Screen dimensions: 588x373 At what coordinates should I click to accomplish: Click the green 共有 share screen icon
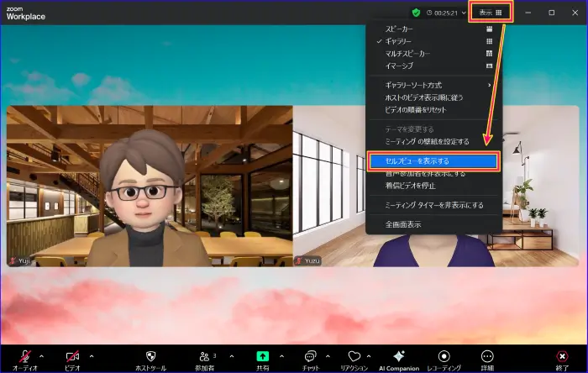coord(262,356)
